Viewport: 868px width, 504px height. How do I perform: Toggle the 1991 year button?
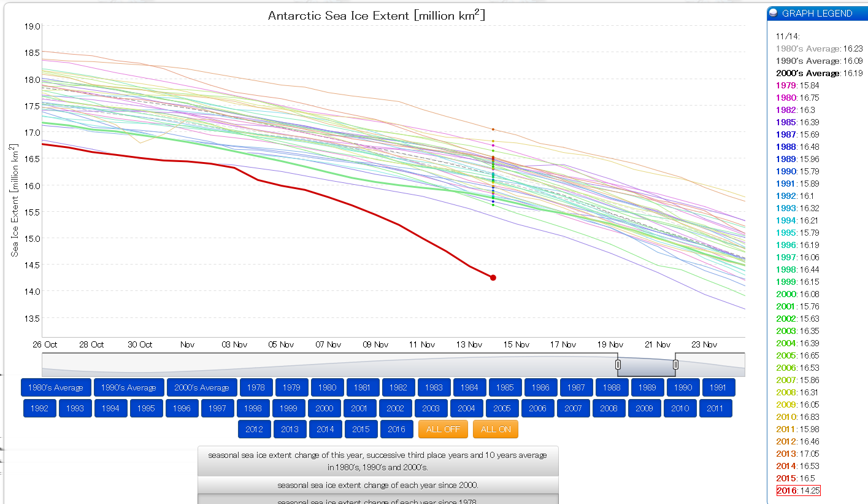718,387
